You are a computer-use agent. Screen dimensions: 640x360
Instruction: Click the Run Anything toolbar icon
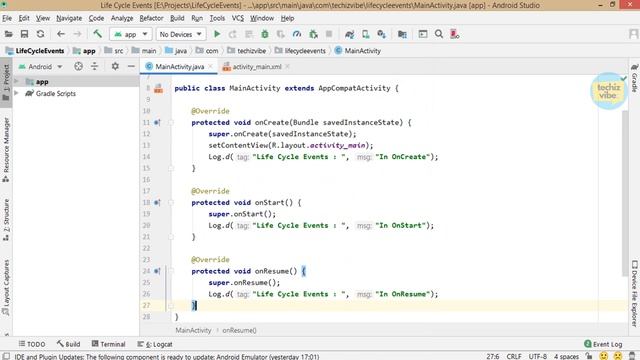point(423,34)
